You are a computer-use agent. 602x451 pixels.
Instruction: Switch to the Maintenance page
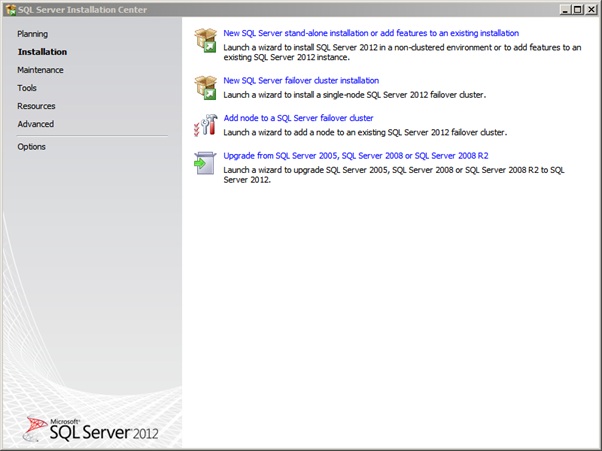point(40,70)
